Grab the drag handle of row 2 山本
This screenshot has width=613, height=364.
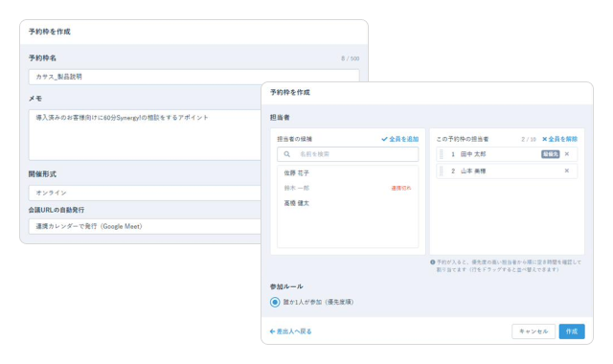442,171
